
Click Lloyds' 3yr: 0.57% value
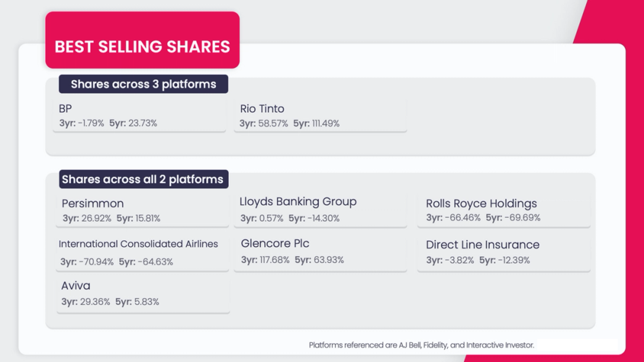262,218
